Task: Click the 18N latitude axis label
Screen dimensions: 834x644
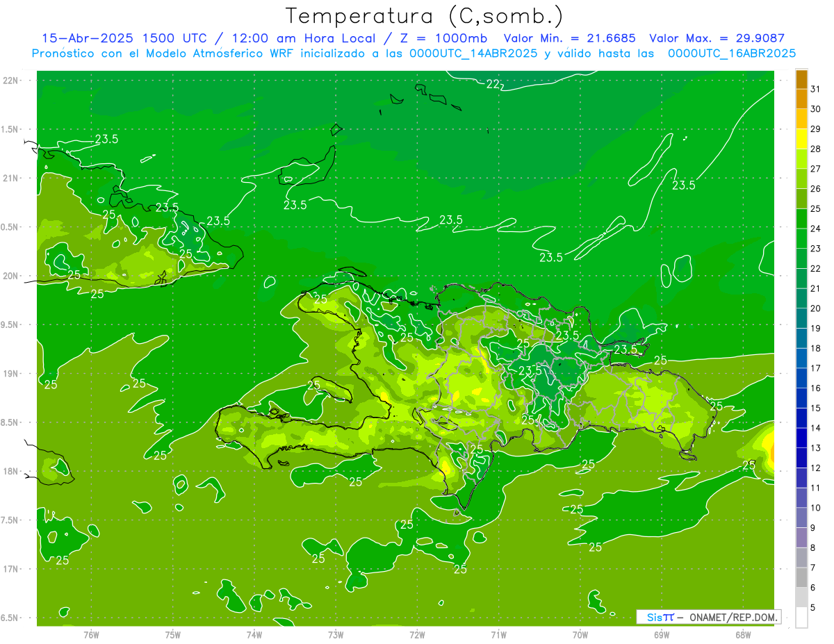Action: [11, 471]
